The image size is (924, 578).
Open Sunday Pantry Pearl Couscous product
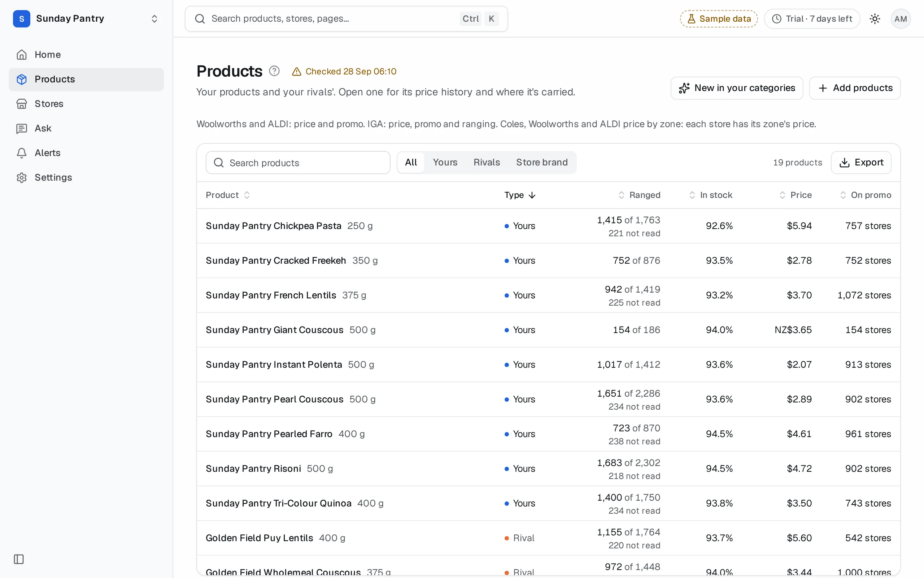tap(548, 400)
